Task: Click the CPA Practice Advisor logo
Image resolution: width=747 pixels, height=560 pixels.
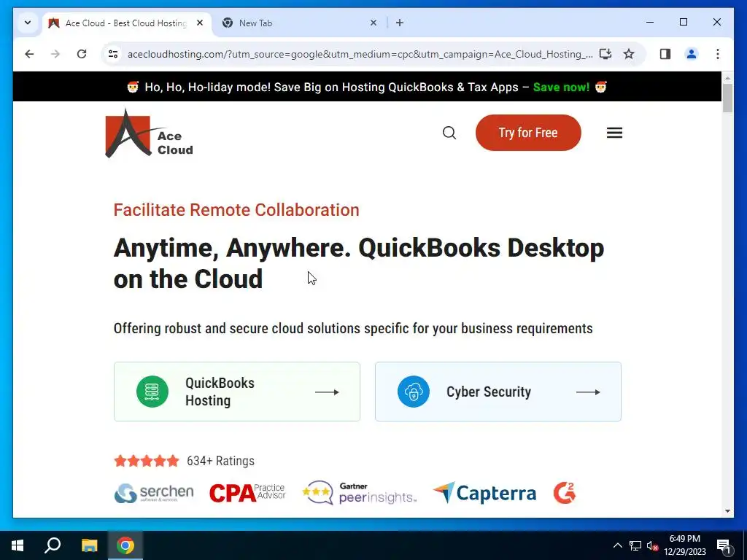Action: pos(247,493)
